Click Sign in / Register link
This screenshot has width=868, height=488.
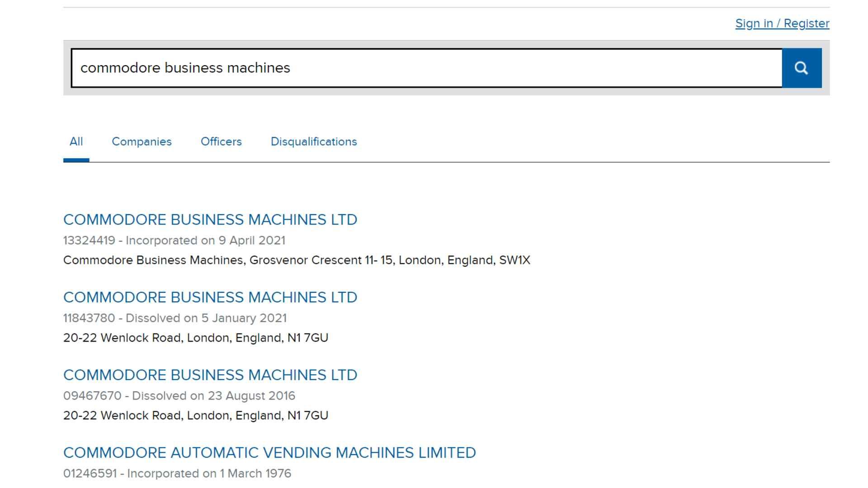(x=782, y=23)
